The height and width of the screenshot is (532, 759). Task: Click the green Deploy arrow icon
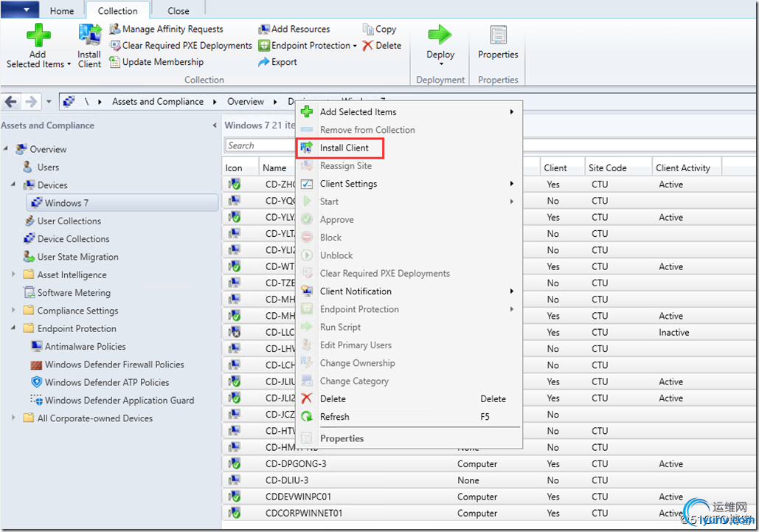(x=440, y=35)
